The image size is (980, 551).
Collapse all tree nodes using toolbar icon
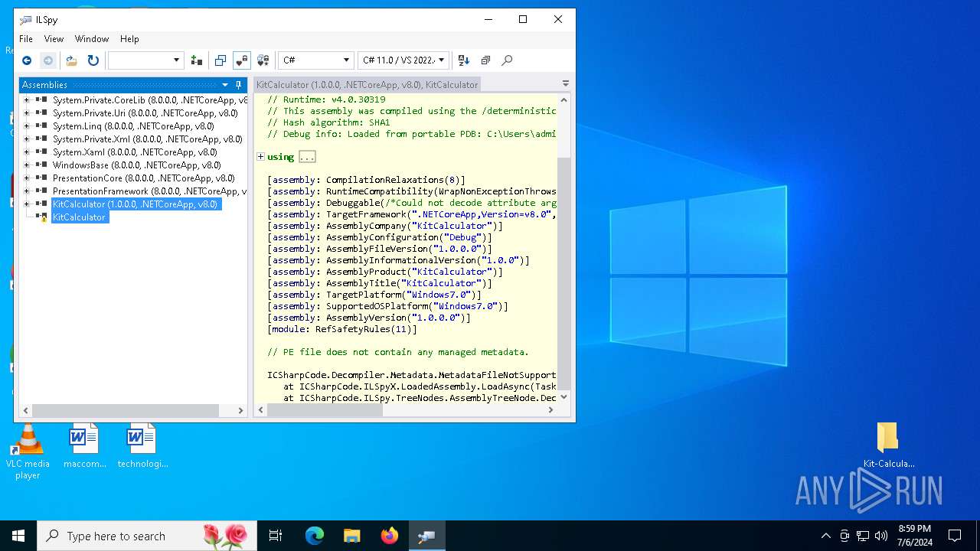point(485,60)
